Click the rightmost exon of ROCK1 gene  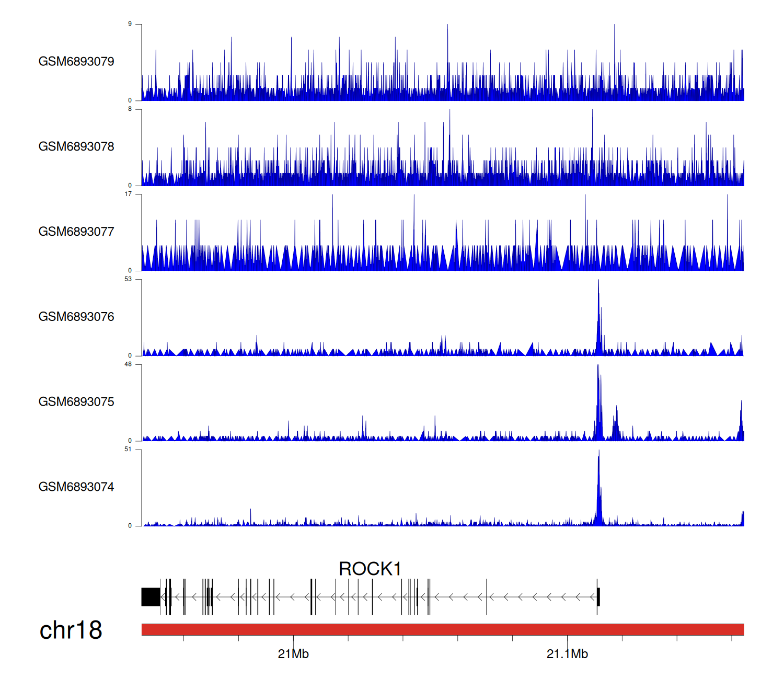[598, 597]
